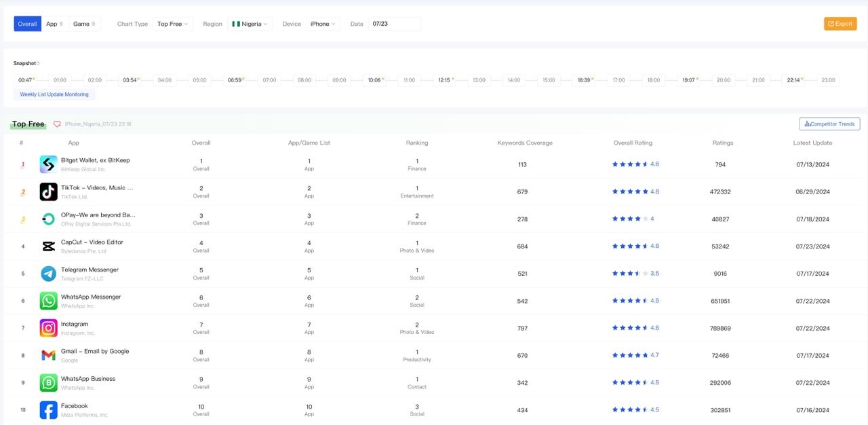This screenshot has height=425, width=868.
Task: Click the Telegram Messenger app icon
Action: [x=48, y=273]
